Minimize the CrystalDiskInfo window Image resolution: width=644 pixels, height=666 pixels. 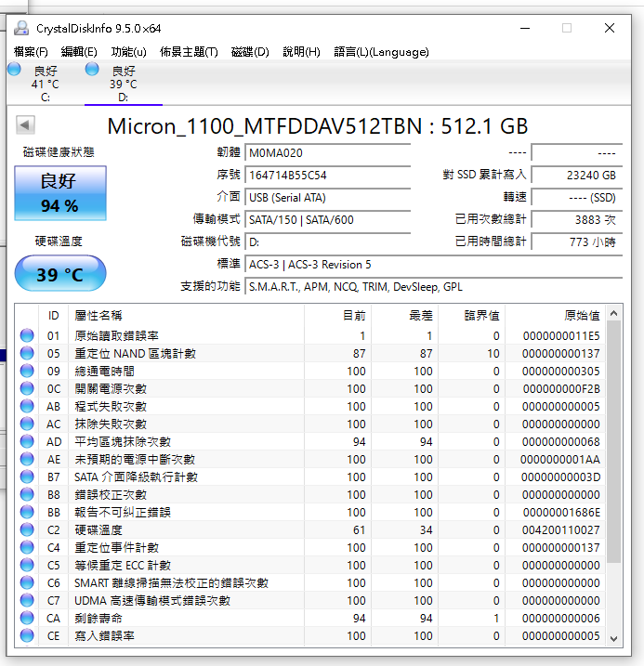(525, 29)
